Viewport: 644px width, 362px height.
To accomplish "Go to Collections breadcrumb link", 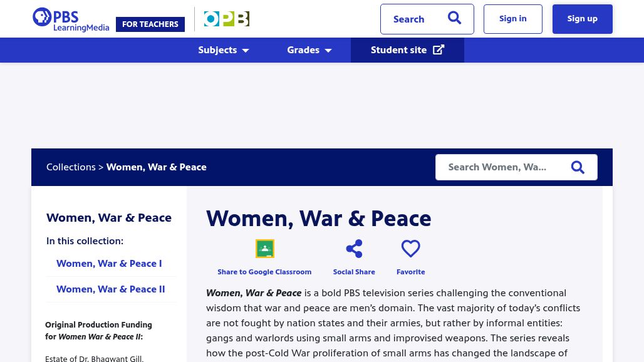I will 71,167.
